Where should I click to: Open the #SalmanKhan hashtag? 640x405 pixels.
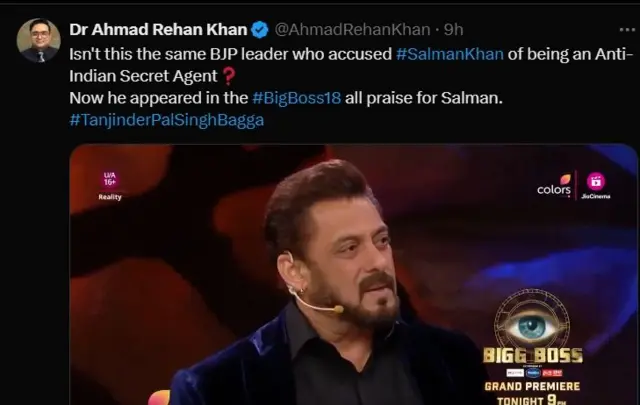(x=450, y=54)
